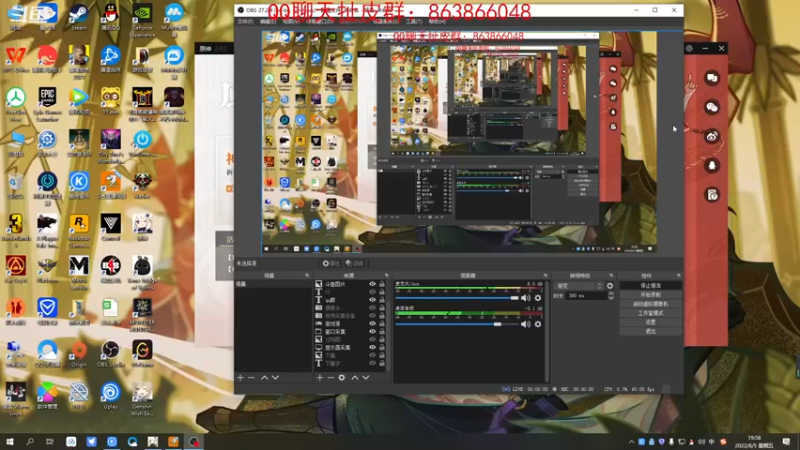Open launcher settings gear in its title bar
Image resolution: width=800 pixels, height=450 pixels.
(689, 48)
